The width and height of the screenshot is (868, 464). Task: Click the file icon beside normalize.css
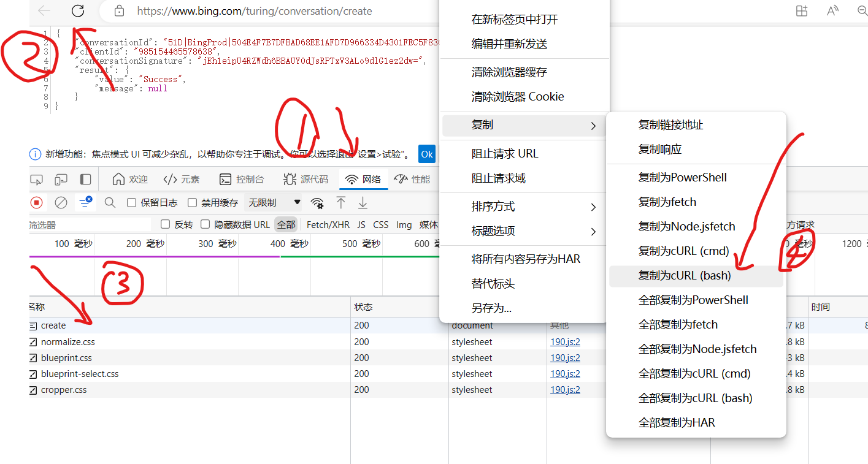click(x=33, y=342)
